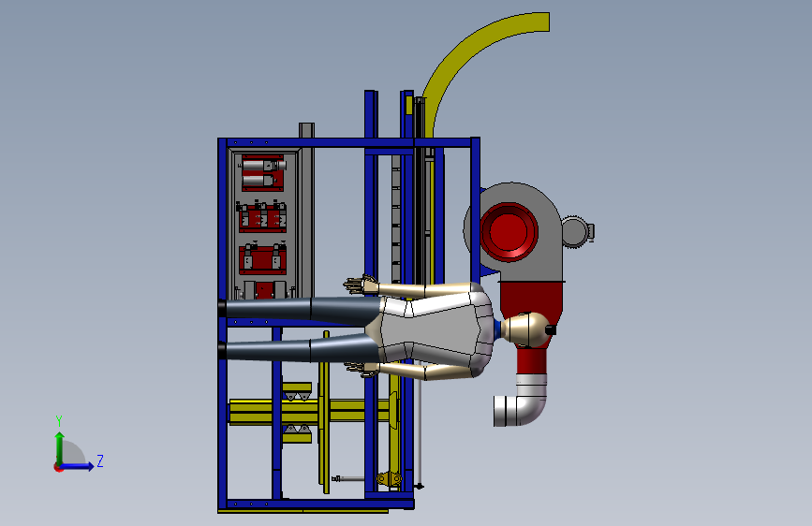Pick the mannequin's upper hand
The width and height of the screenshot is (812, 526).
361,285
